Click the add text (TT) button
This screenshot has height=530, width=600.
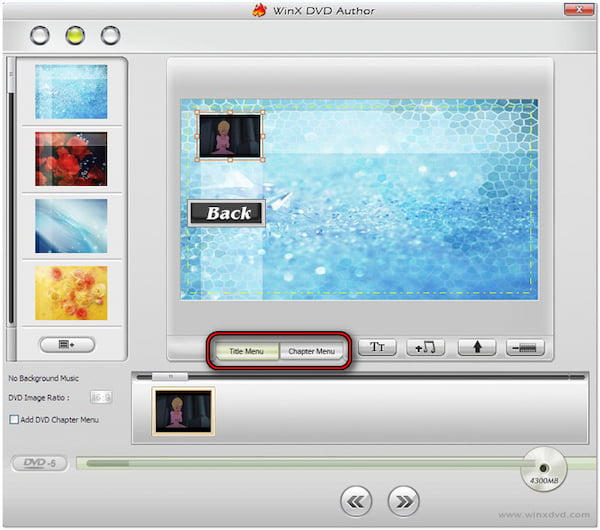(x=377, y=348)
